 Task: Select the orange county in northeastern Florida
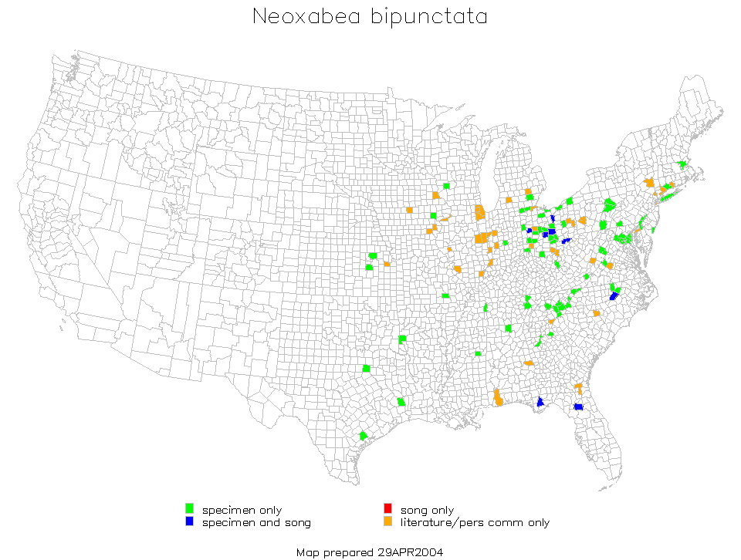[x=578, y=386]
